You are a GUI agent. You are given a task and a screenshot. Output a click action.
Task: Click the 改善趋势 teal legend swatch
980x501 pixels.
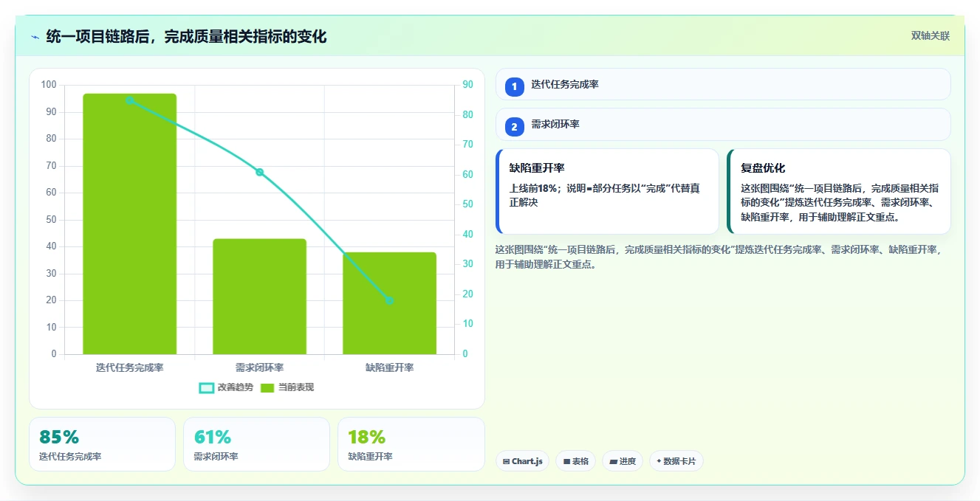click(207, 387)
